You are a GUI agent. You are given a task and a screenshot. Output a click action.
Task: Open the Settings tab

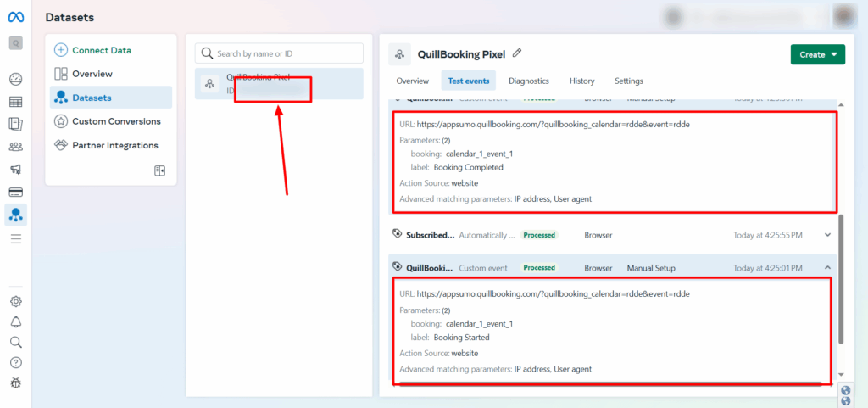coord(628,81)
